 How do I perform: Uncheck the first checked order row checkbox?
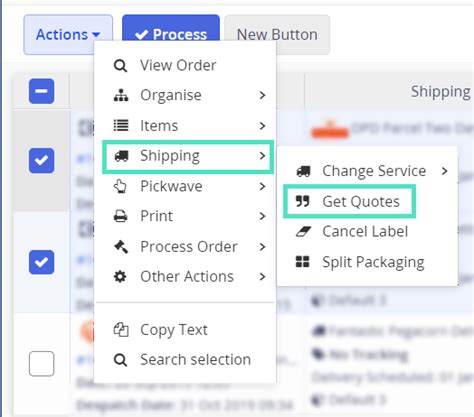coord(41,161)
